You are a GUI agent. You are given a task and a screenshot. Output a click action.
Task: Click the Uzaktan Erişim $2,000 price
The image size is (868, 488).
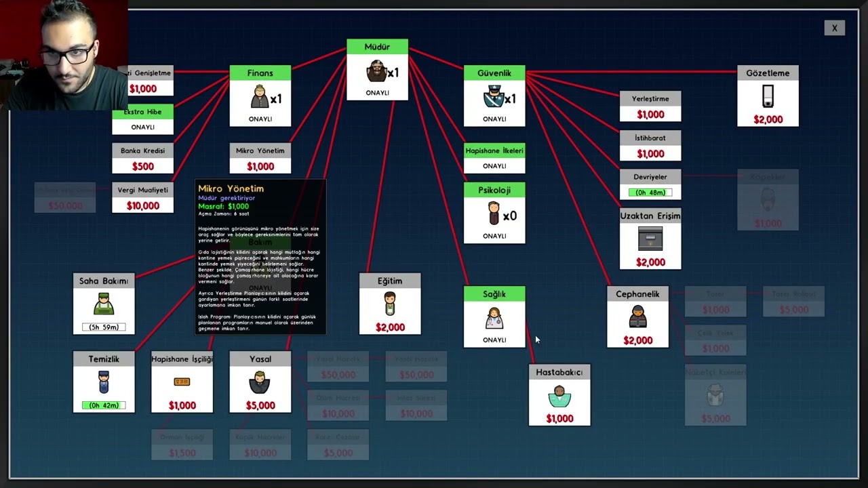(650, 262)
